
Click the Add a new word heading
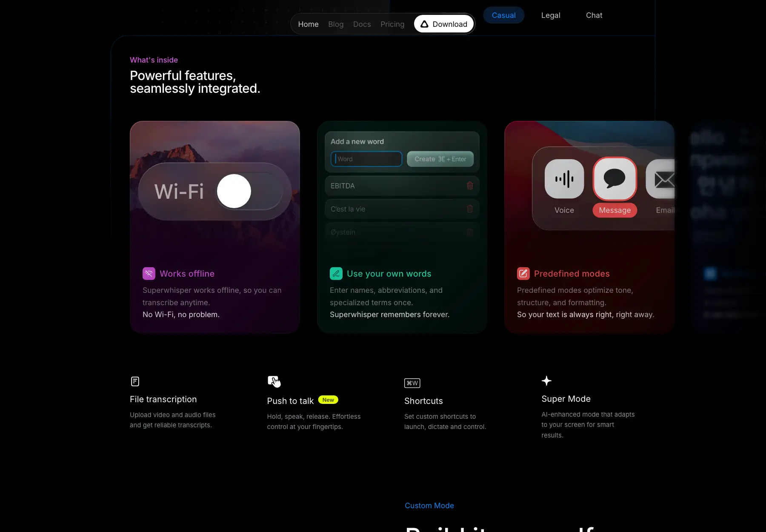(357, 142)
